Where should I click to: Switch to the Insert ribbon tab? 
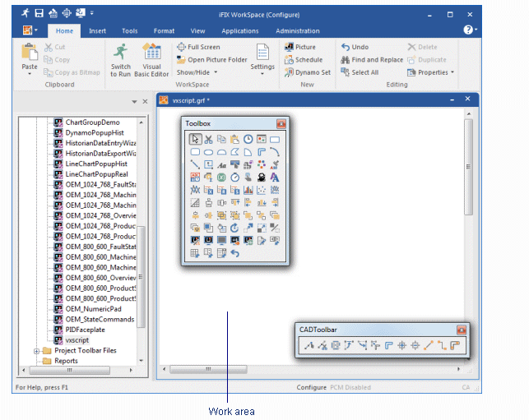(x=98, y=31)
